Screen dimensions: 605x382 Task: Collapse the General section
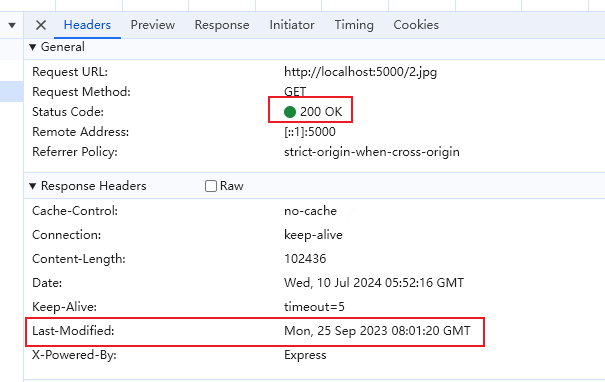33,47
